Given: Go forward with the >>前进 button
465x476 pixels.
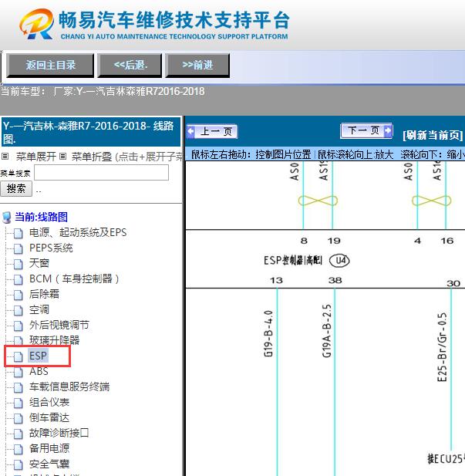Looking at the screenshot, I should (197, 65).
